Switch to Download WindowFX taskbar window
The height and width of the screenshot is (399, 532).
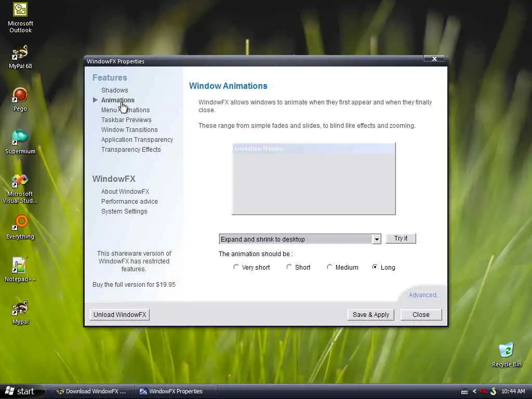(92, 392)
